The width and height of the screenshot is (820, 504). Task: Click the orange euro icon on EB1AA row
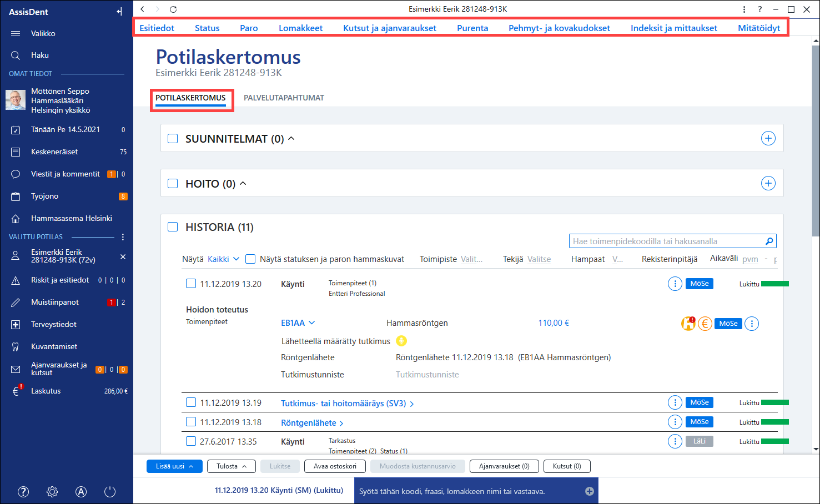coord(705,324)
